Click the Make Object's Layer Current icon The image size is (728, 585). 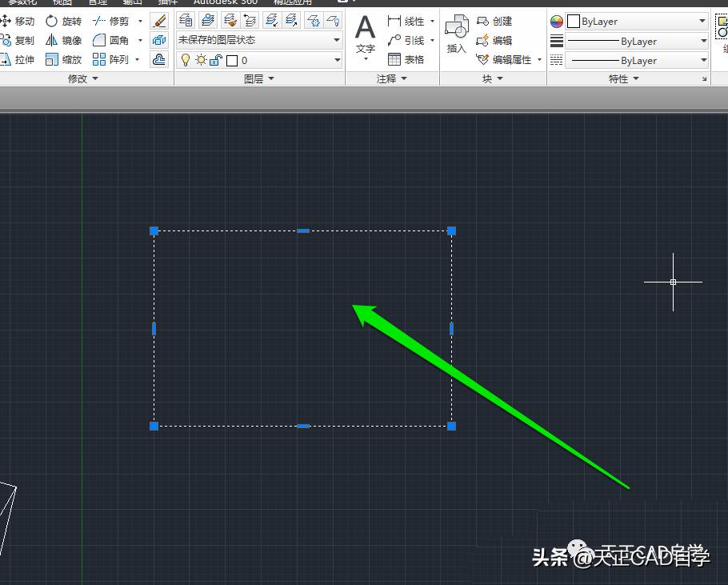(x=208, y=21)
